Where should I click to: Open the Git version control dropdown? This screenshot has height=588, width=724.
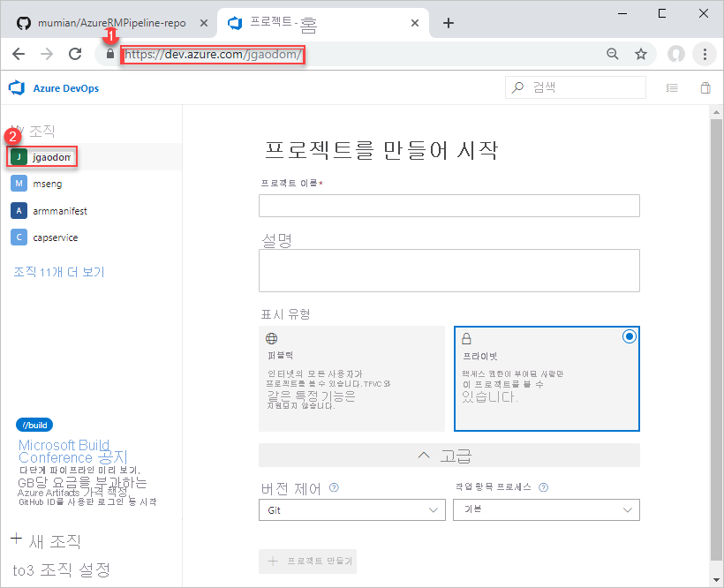(351, 509)
